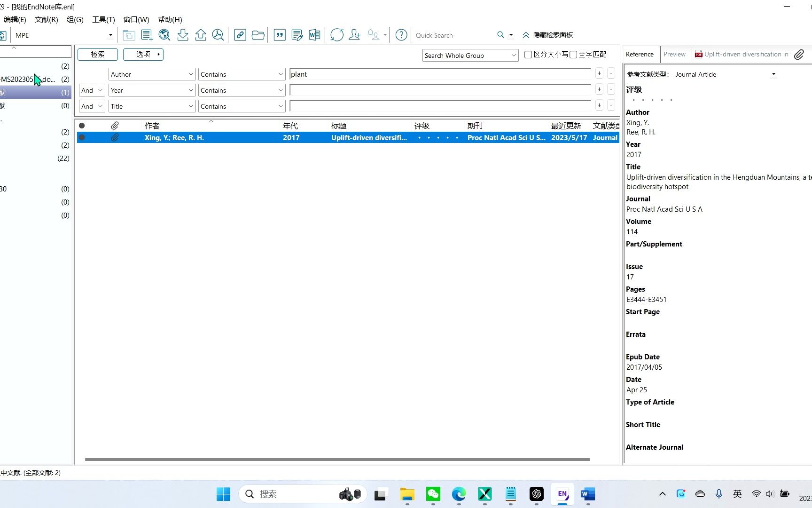Open the Author field dropdown
The height and width of the screenshot is (508, 812).
(x=152, y=74)
